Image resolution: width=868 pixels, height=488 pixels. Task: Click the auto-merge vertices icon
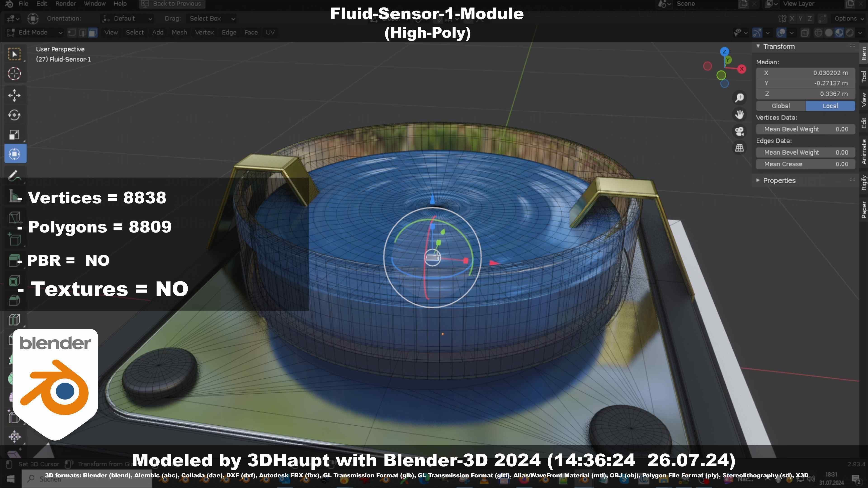(823, 19)
